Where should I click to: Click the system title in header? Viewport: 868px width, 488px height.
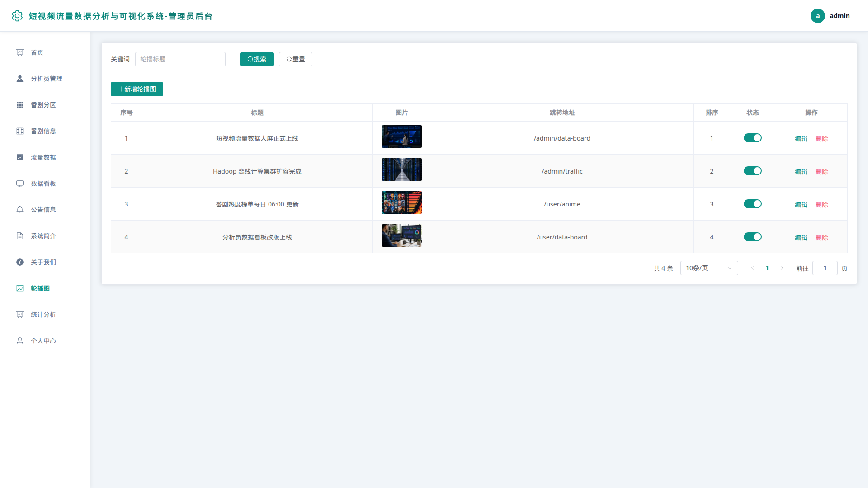[x=121, y=16]
